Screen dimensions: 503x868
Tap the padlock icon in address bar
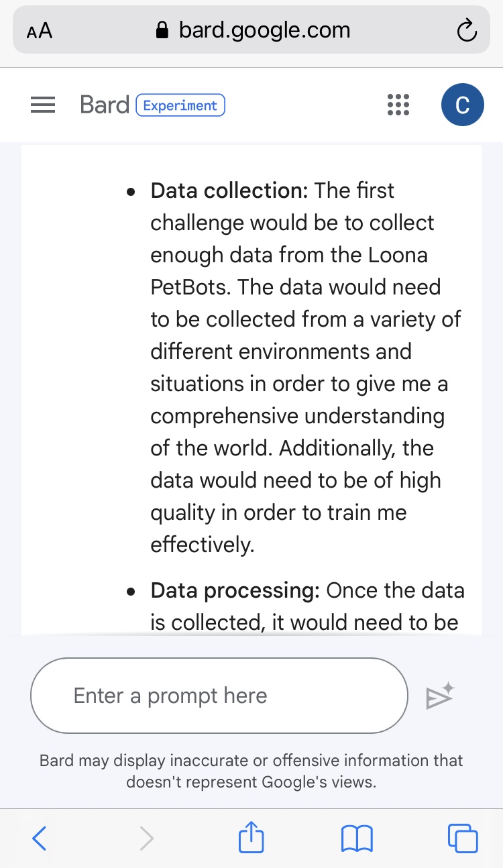(162, 30)
